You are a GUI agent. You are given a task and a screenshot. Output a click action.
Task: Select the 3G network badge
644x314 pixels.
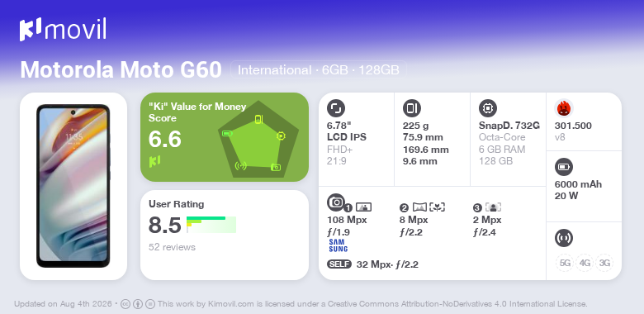point(604,263)
